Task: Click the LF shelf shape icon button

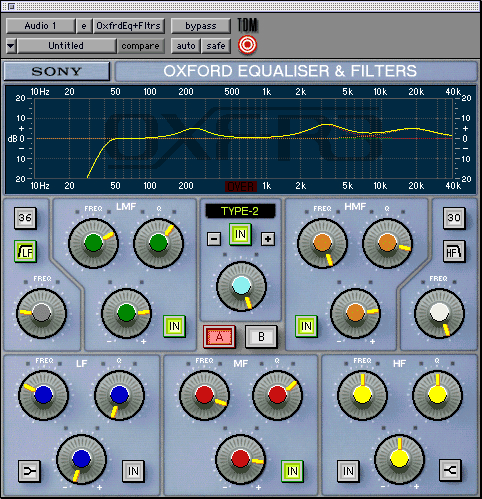Action: point(29,471)
